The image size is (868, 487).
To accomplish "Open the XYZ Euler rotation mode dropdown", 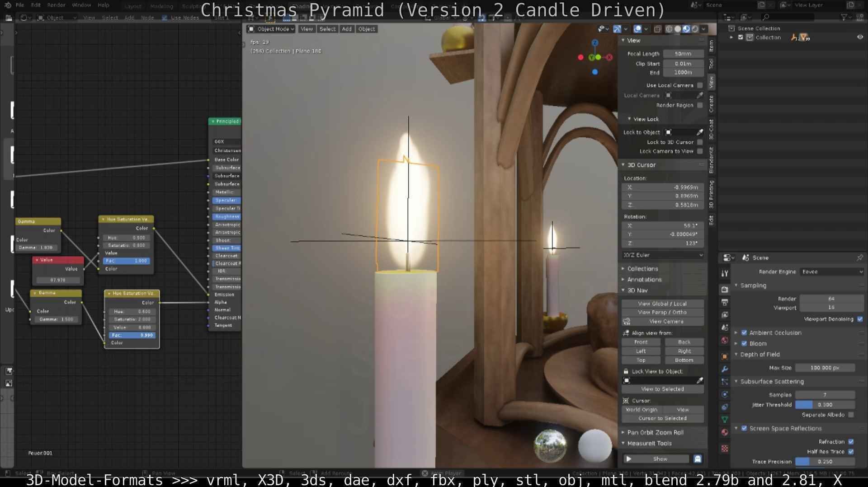I will [x=663, y=255].
